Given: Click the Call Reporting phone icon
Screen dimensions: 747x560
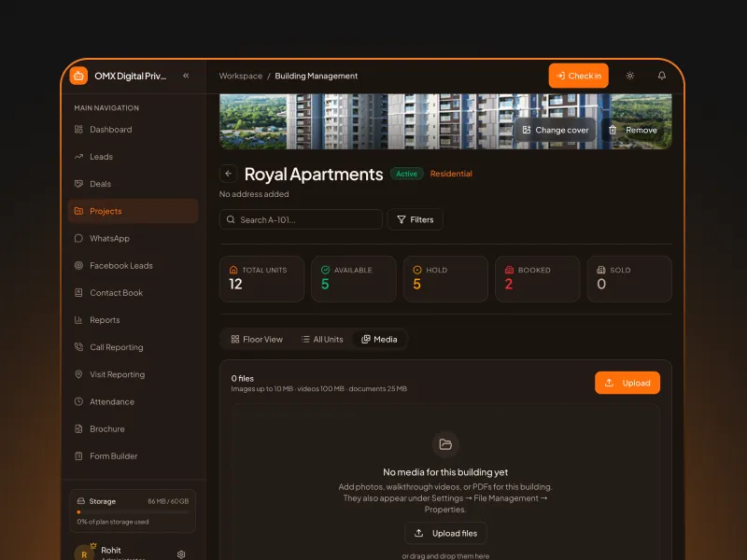Looking at the screenshot, I should click(78, 347).
